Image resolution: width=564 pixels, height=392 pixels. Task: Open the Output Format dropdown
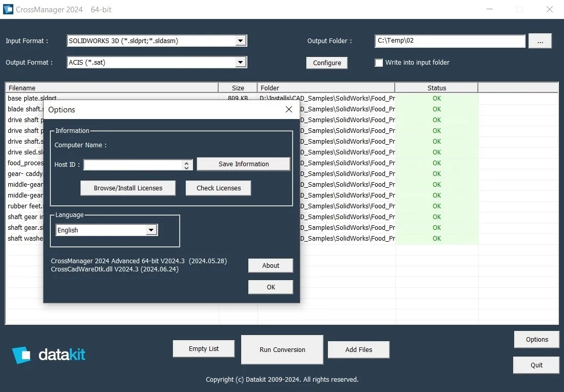(x=241, y=62)
